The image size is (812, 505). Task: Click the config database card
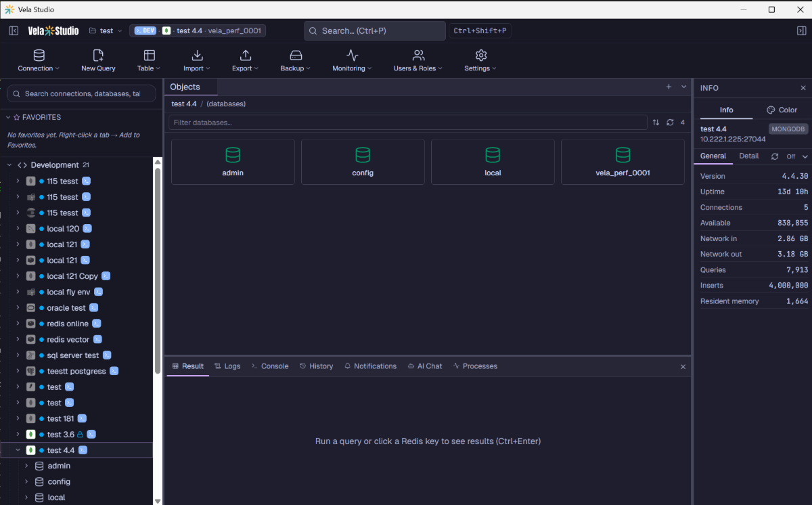coord(363,162)
